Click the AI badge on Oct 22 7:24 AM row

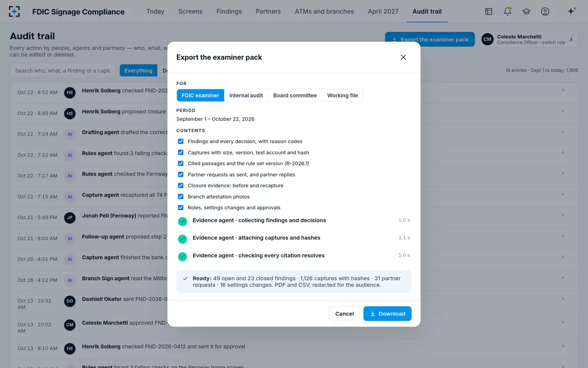coord(70,135)
